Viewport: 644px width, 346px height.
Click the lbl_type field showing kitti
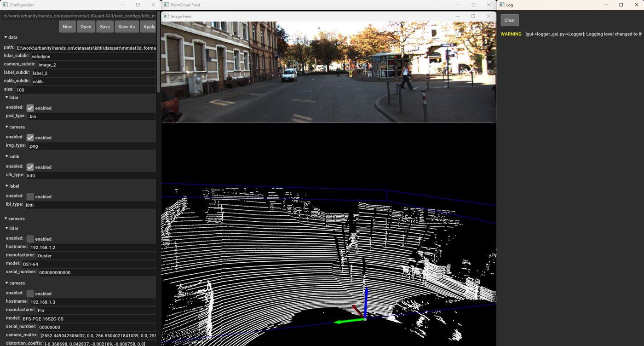(x=90, y=205)
